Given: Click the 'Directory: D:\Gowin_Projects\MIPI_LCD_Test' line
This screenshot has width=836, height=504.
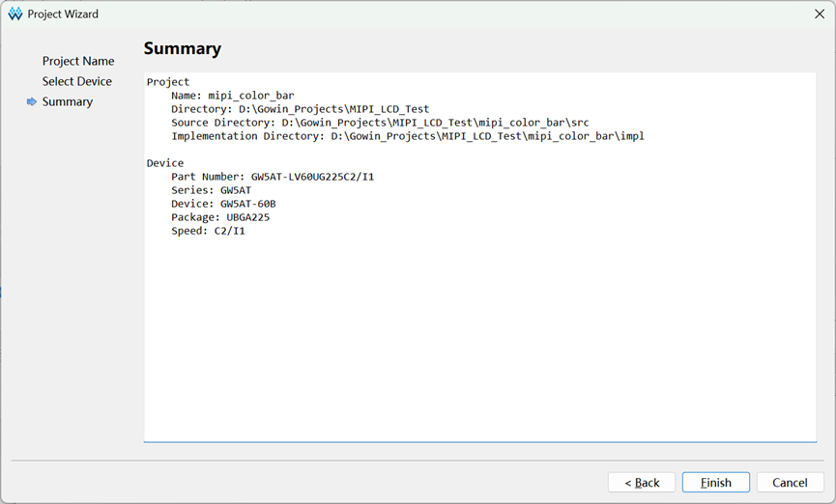Looking at the screenshot, I should point(301,109).
